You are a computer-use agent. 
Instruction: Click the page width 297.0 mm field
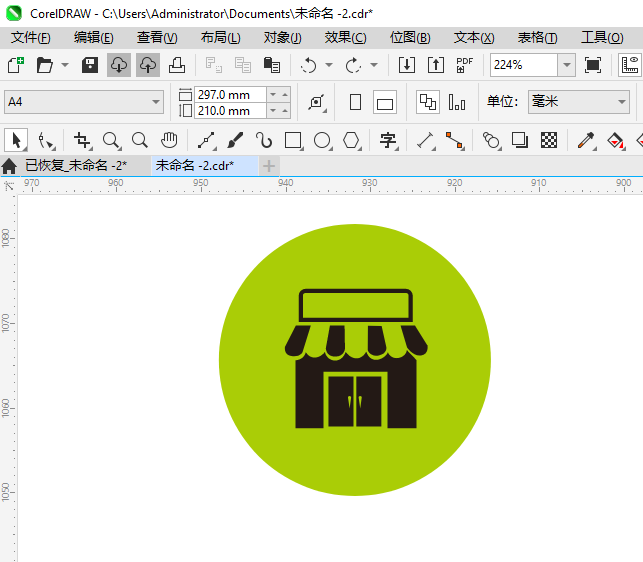coord(230,95)
